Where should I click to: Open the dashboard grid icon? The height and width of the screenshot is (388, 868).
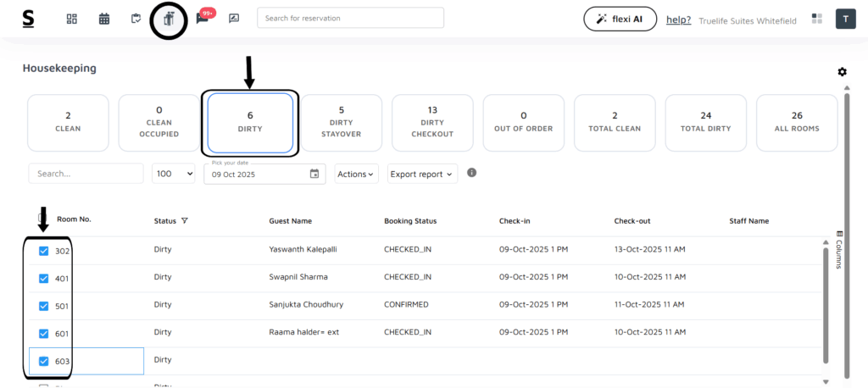72,19
